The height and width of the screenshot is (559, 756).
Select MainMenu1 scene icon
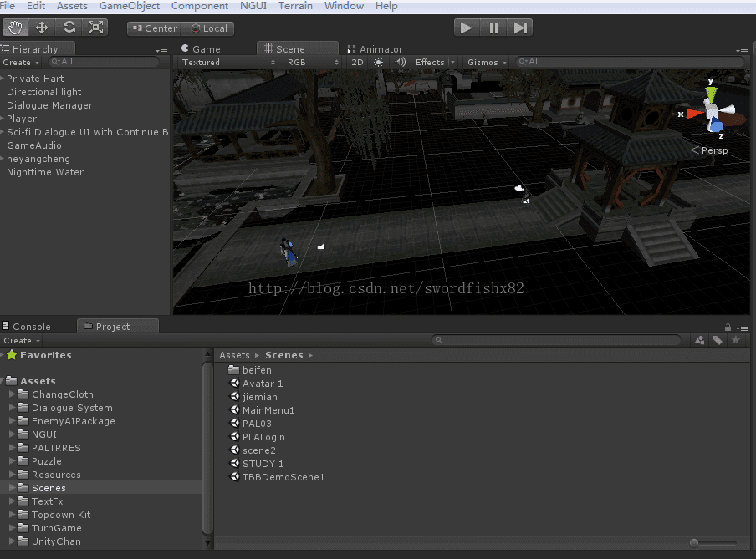[234, 410]
